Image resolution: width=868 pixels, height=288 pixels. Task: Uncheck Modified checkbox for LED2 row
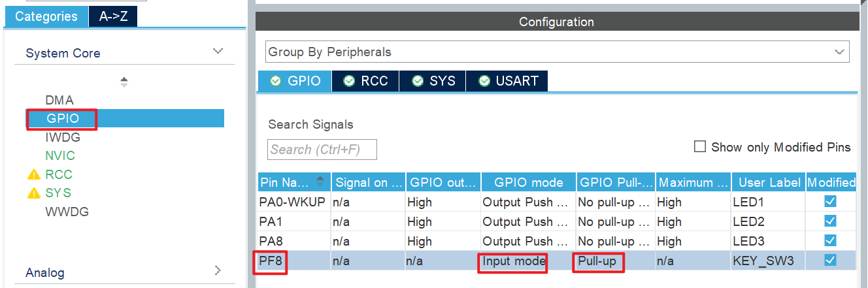click(x=830, y=221)
